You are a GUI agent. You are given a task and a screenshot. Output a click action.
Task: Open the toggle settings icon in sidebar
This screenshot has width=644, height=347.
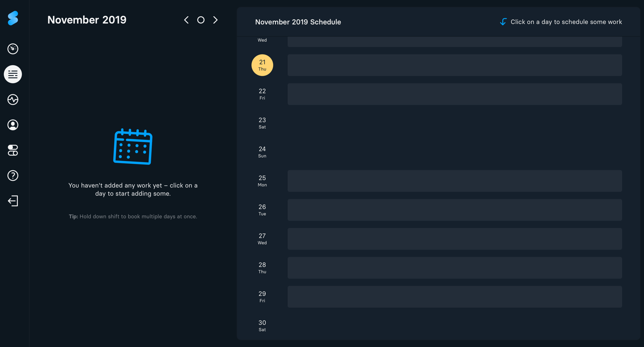[x=13, y=150]
